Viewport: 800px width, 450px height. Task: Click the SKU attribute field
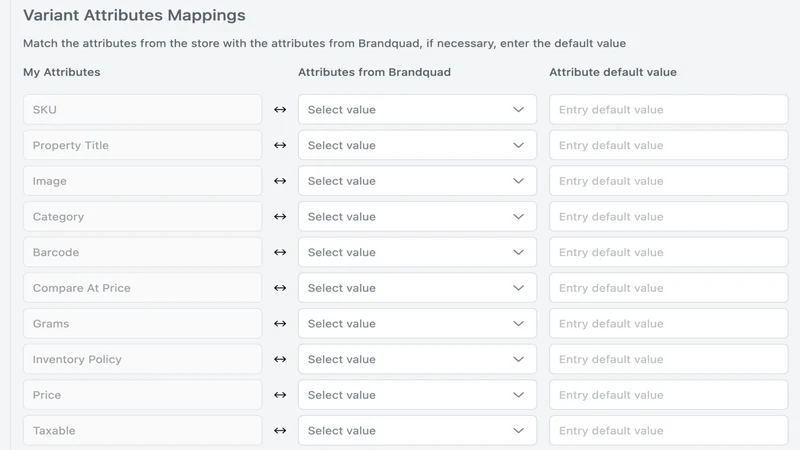point(142,109)
